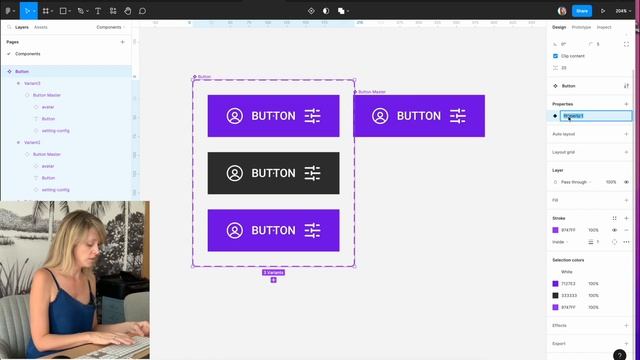Click independent corners icon
The width and height of the screenshot is (640, 360).
[x=626, y=44]
